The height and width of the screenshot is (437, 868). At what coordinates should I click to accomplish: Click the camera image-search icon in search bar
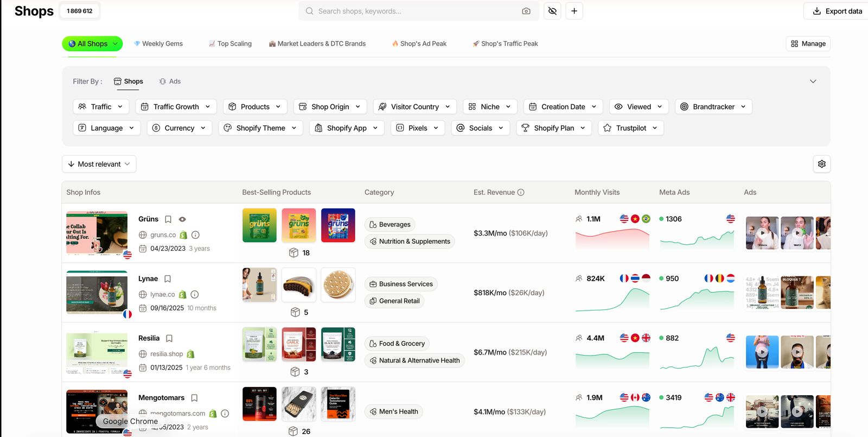point(526,11)
